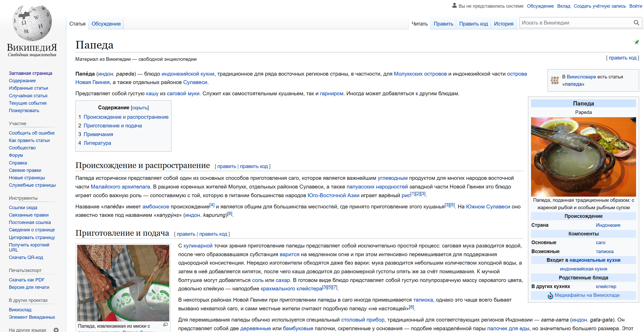
Task: Click the Войти login link
Action: 635,6
